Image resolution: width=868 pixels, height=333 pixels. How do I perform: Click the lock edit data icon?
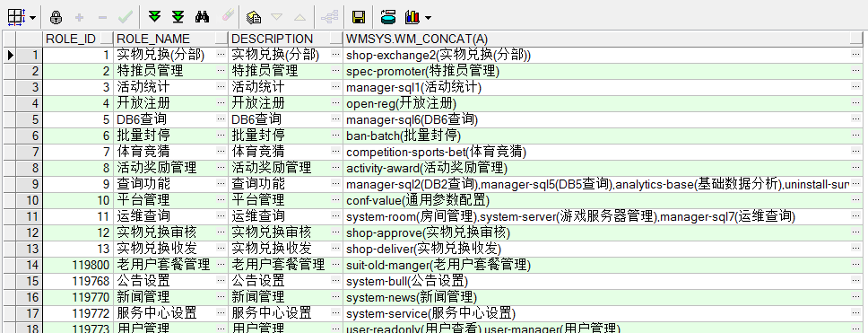click(56, 18)
